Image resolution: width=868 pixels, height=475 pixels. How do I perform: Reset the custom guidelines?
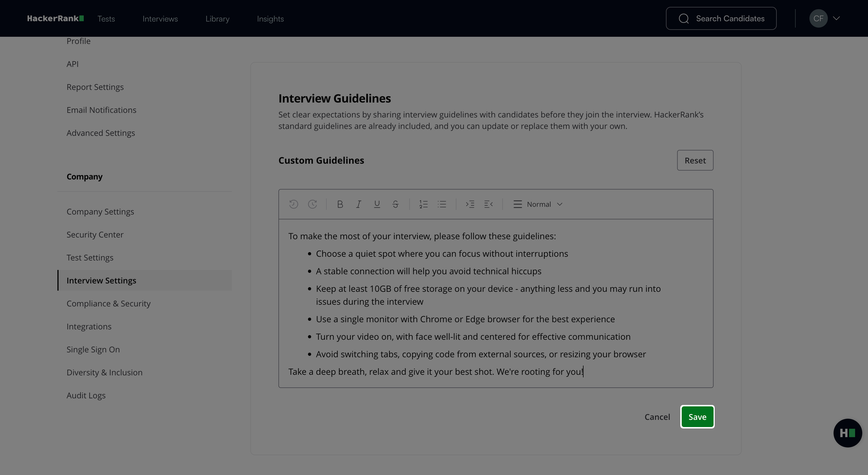pos(695,161)
